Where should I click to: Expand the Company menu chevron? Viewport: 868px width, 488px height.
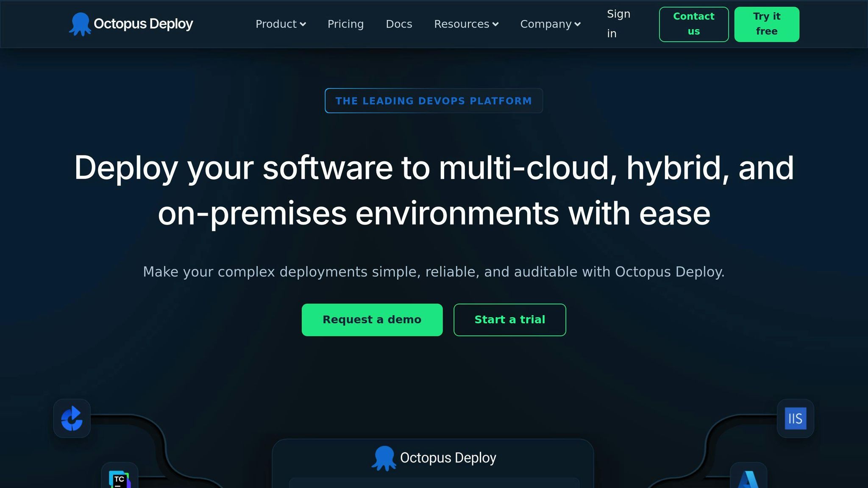(x=577, y=25)
